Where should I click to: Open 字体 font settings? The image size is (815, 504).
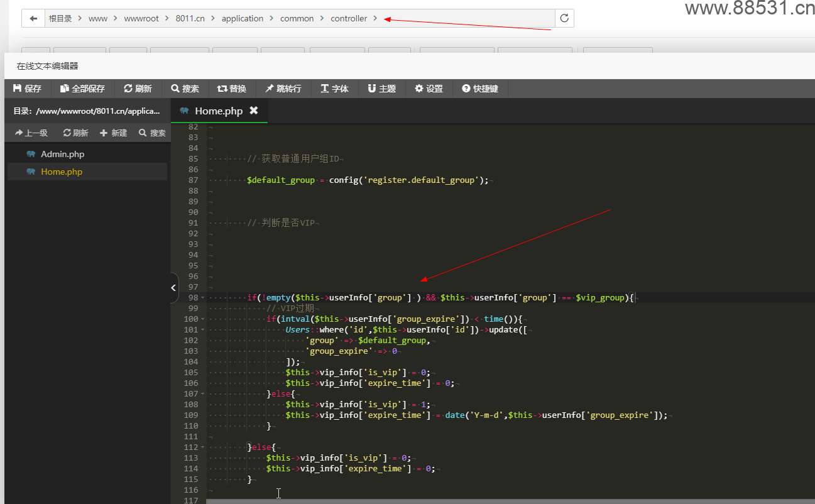[x=334, y=89]
